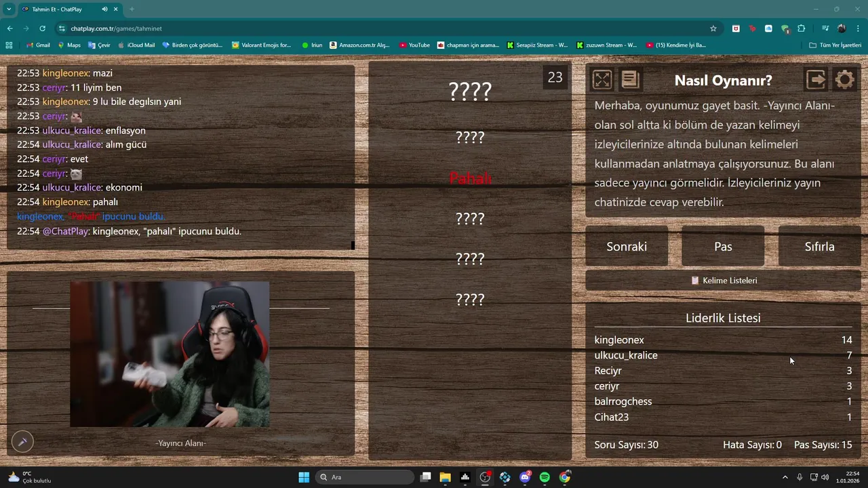Click balrrogchess in the leaderboard

[x=623, y=401]
